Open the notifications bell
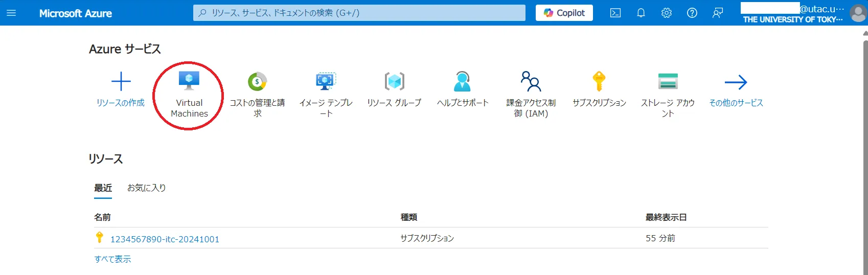The height and width of the screenshot is (275, 868). (641, 13)
